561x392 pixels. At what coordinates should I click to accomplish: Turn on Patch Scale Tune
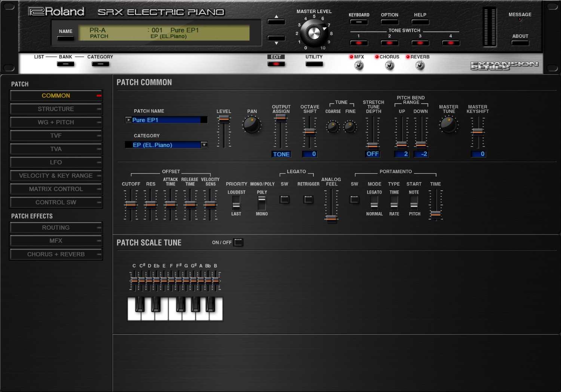(239, 242)
